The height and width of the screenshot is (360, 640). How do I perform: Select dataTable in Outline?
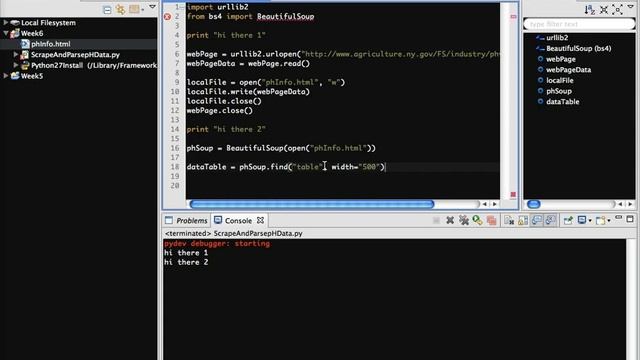(x=562, y=102)
